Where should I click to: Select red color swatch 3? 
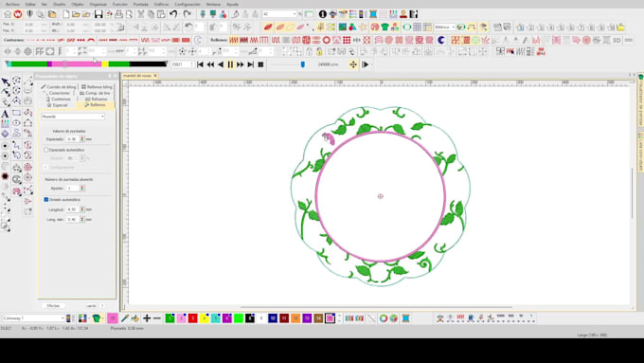coord(192,318)
